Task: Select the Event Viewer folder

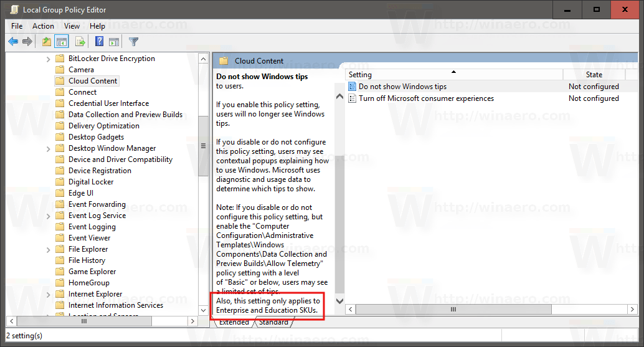Action: coord(89,238)
